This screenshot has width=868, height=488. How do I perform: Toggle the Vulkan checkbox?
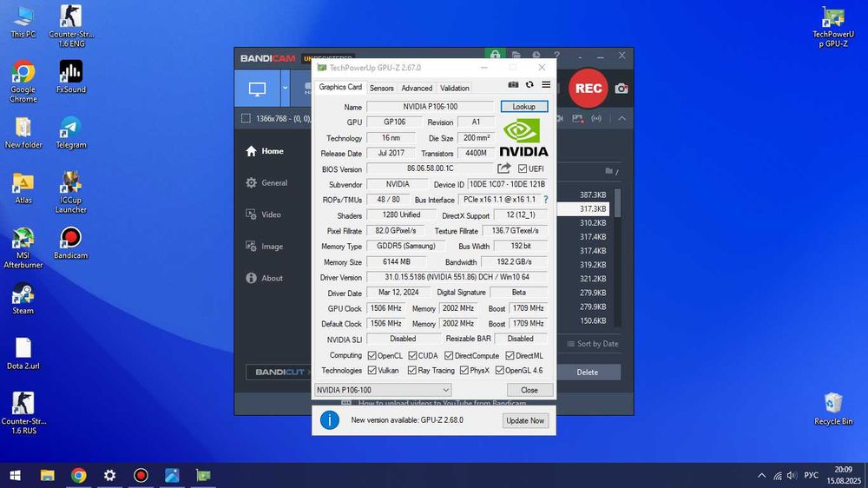(x=372, y=370)
